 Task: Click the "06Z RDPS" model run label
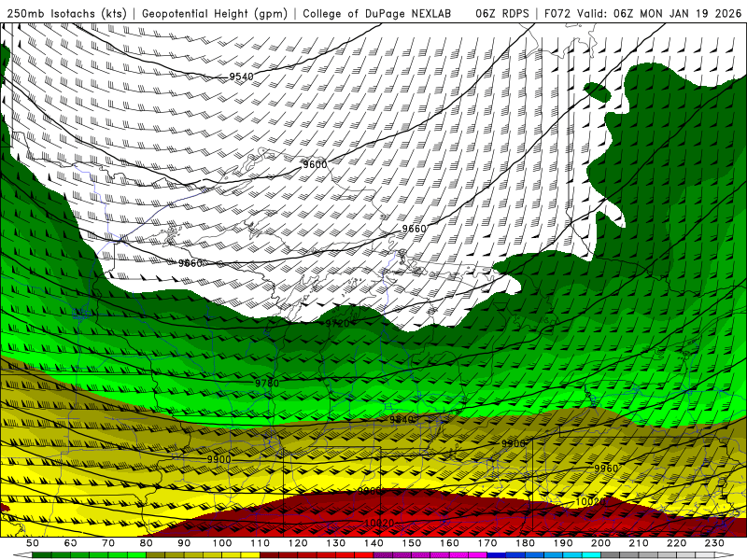501,13
